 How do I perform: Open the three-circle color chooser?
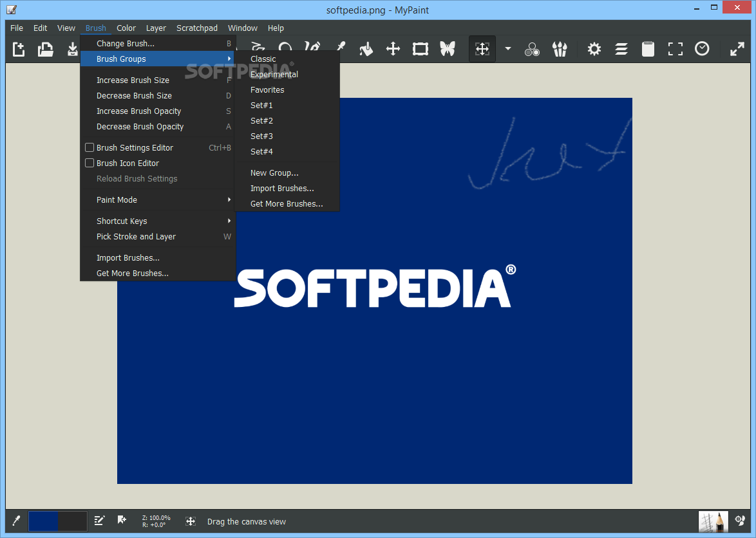click(533, 49)
